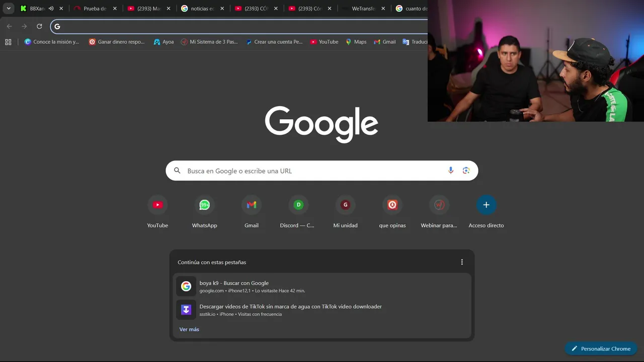Reload the page with refresh icon
The image size is (644, 362).
click(39, 26)
